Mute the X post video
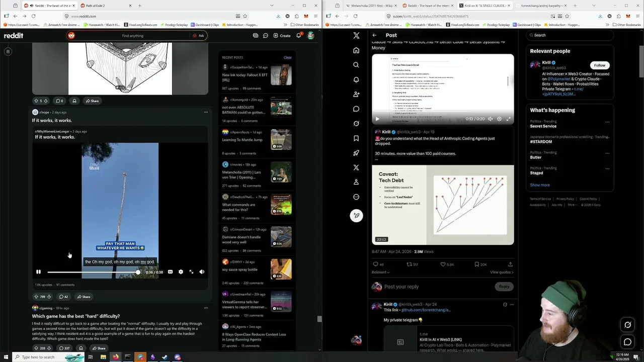The image size is (644, 362). 490,119
